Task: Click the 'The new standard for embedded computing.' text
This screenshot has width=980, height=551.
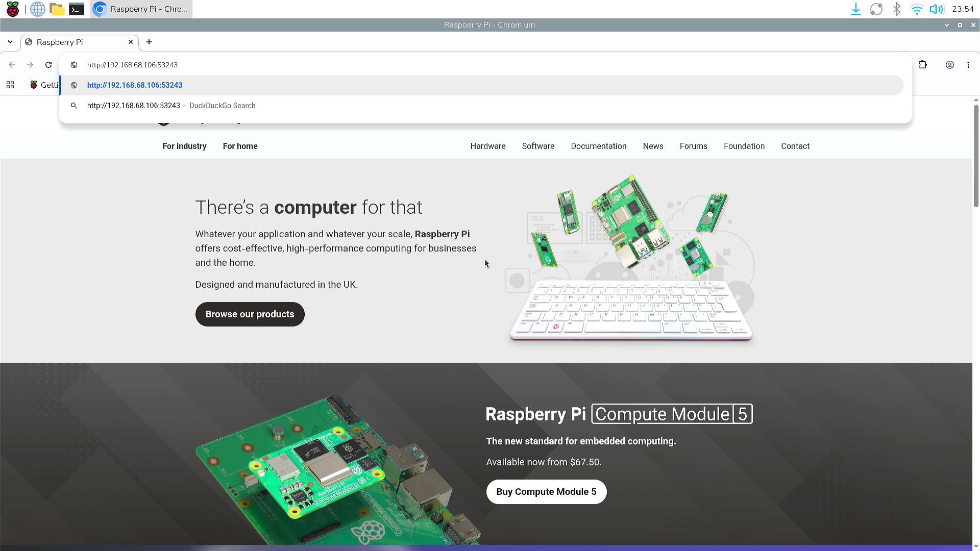Action: pyautogui.click(x=581, y=441)
